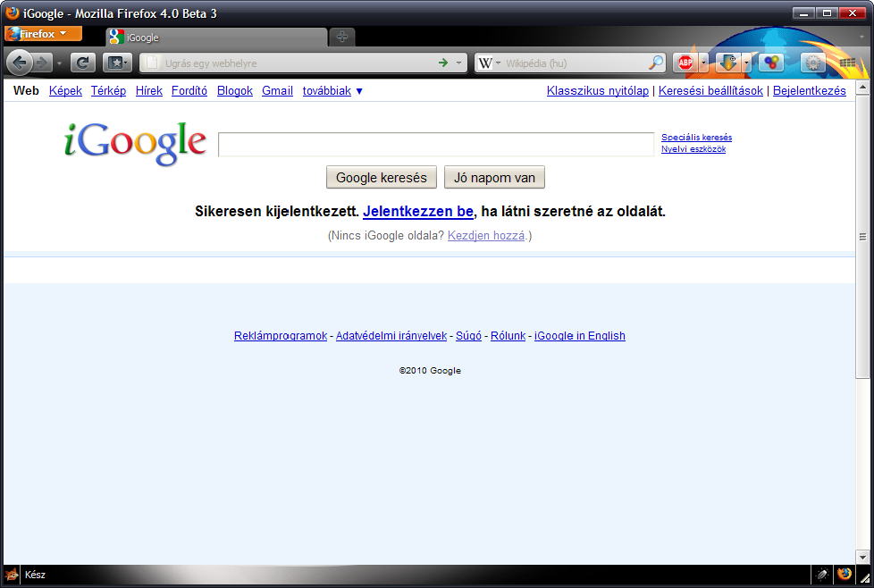Click the magnifier search icon in search bar

point(657,63)
